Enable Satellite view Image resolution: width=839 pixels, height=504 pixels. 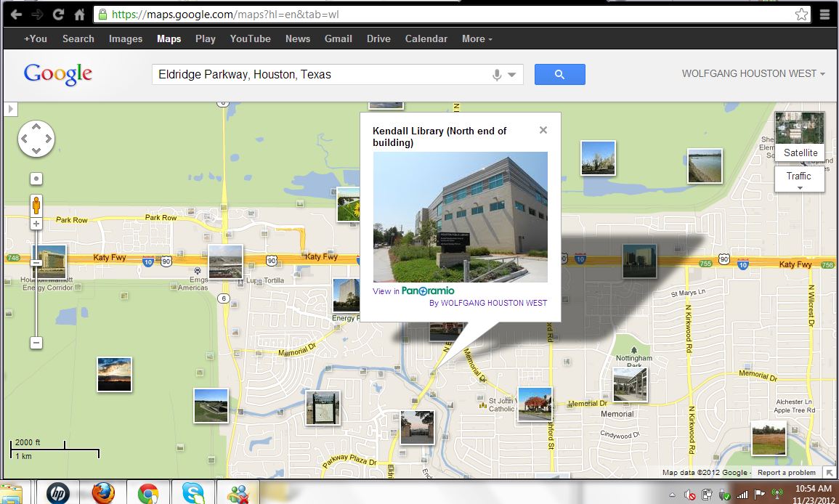click(800, 153)
